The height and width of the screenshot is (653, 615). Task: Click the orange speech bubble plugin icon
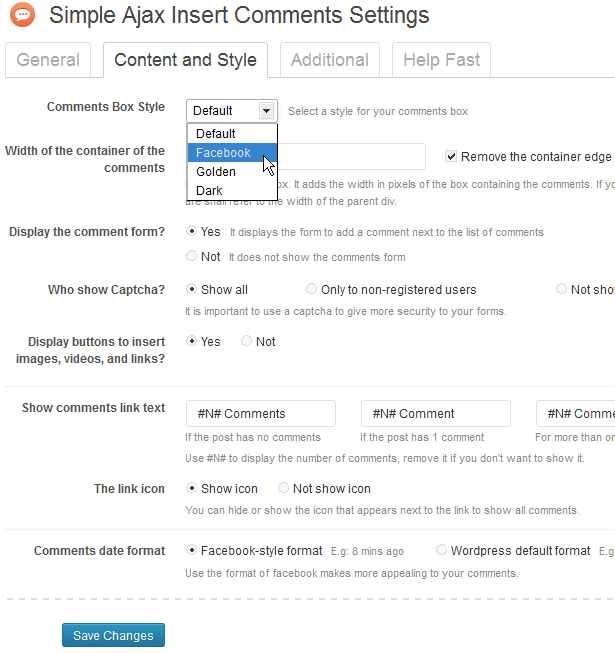(22, 15)
